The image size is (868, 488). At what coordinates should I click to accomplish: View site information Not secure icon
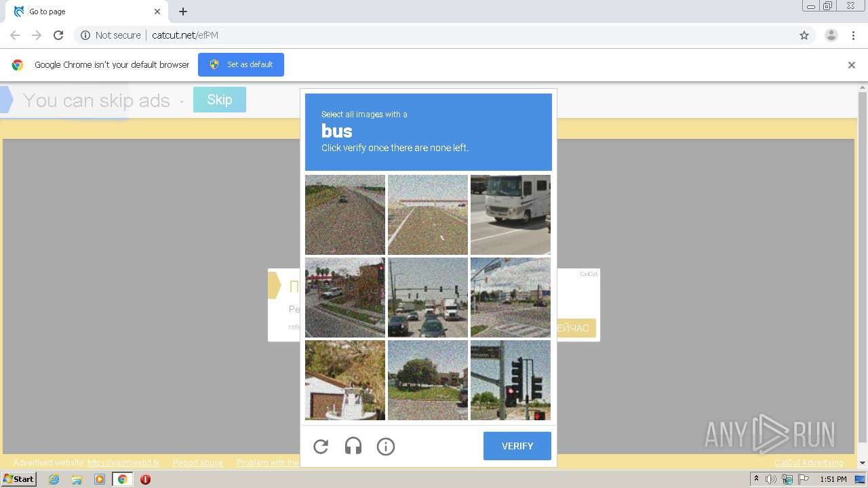85,35
